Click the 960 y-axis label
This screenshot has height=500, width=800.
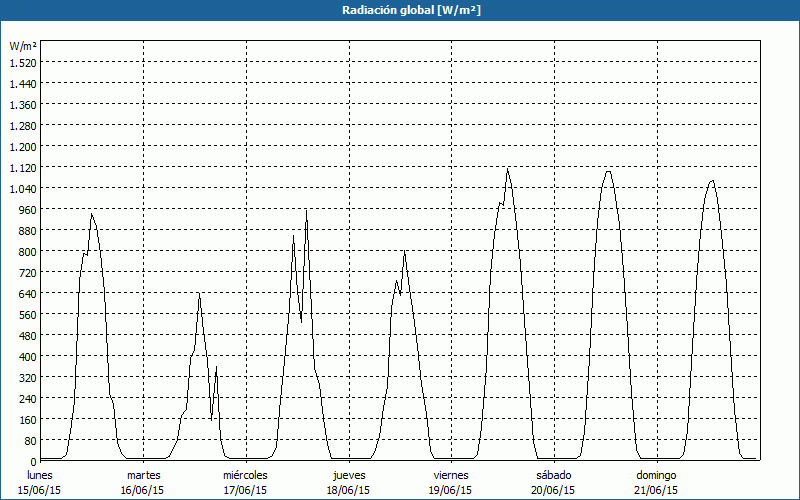[28, 210]
